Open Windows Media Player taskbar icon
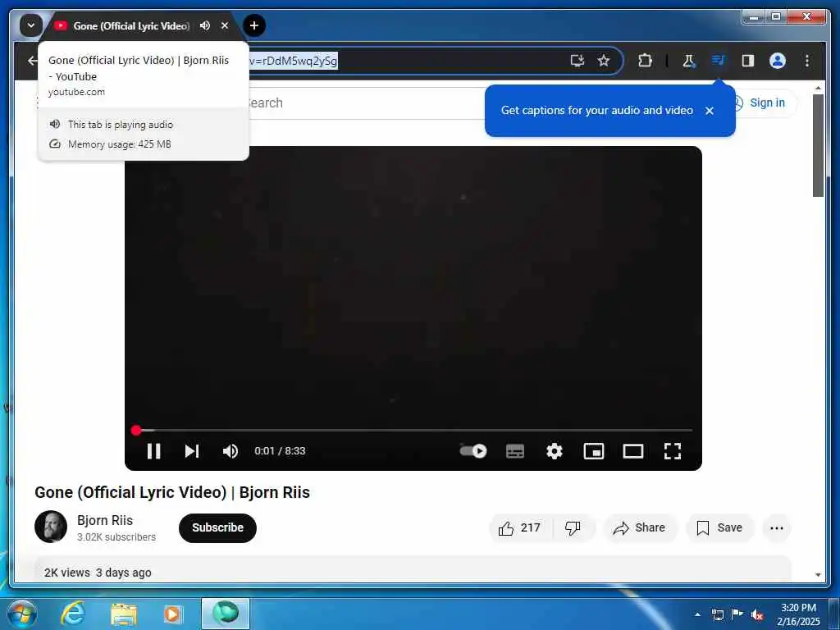This screenshot has width=840, height=630. (x=172, y=614)
